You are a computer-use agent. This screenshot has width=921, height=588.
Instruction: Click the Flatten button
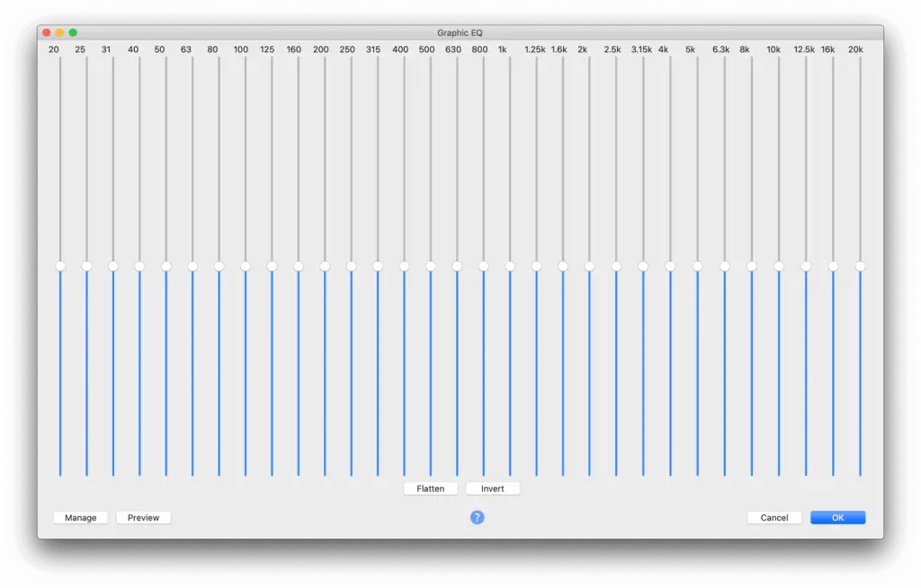(x=431, y=489)
